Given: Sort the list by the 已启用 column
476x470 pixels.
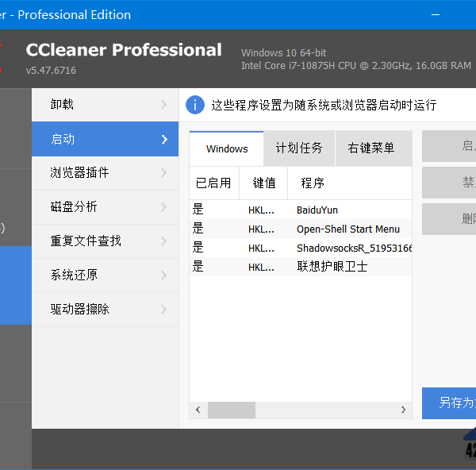Looking at the screenshot, I should [x=213, y=183].
